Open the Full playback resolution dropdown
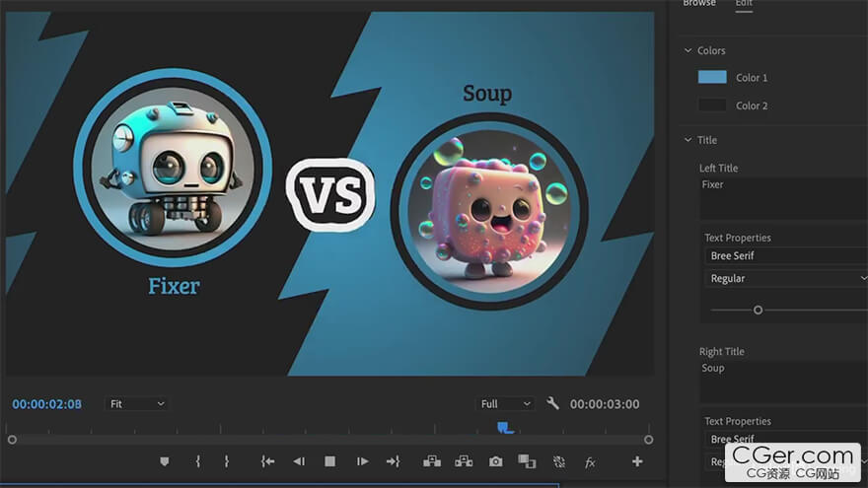 point(505,404)
